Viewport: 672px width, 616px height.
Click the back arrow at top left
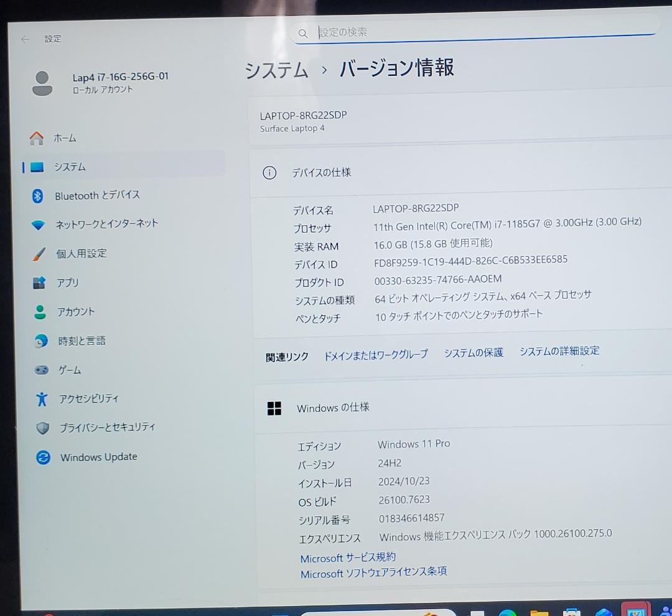[24, 39]
